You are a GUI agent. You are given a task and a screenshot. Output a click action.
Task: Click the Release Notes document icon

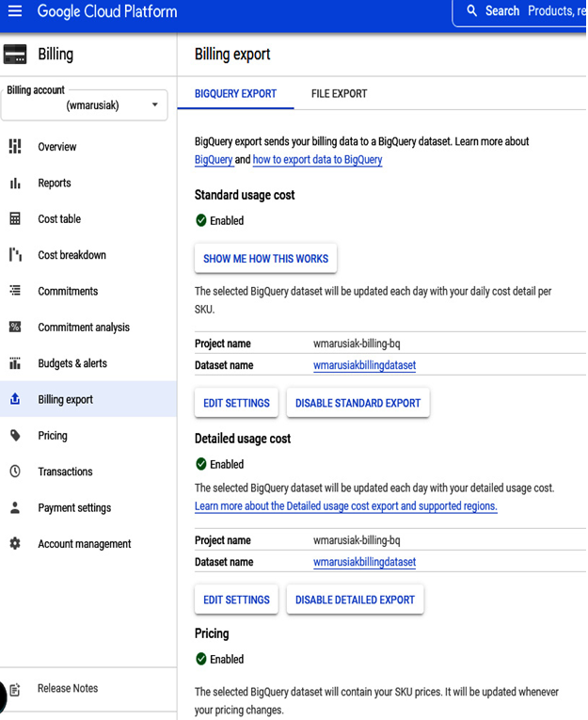pyautogui.click(x=15, y=689)
